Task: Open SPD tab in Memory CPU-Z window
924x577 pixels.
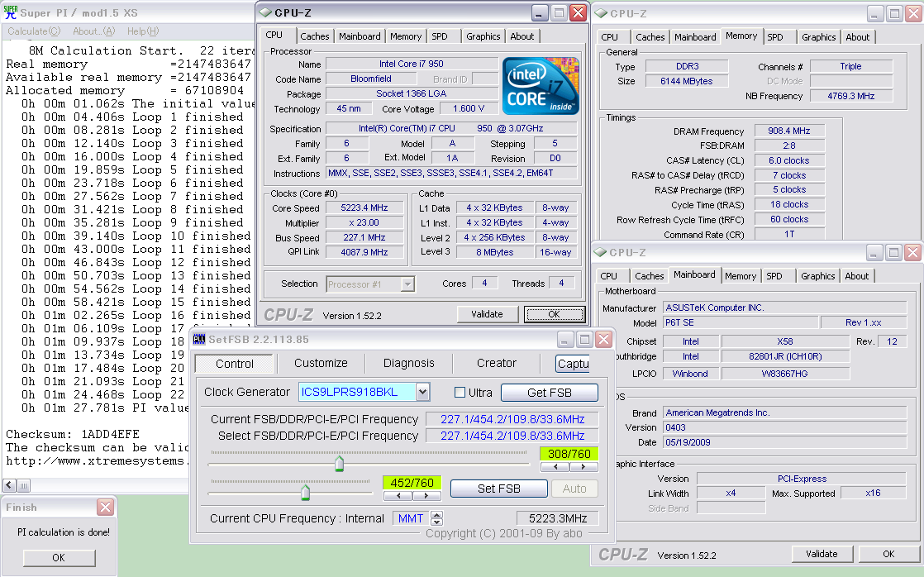Action: [x=775, y=36]
